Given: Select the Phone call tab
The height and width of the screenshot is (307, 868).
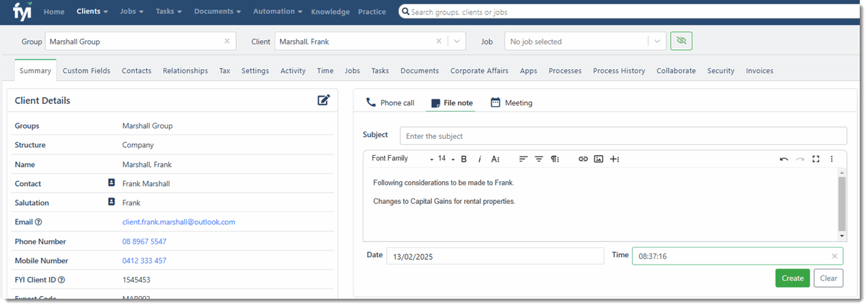Looking at the screenshot, I should [390, 103].
